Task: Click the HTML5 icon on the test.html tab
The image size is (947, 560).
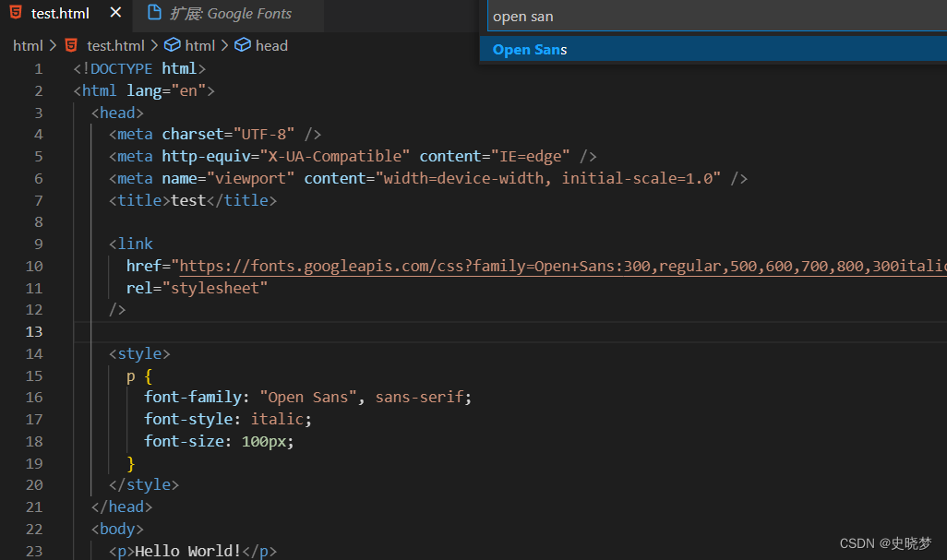Action: click(14, 13)
